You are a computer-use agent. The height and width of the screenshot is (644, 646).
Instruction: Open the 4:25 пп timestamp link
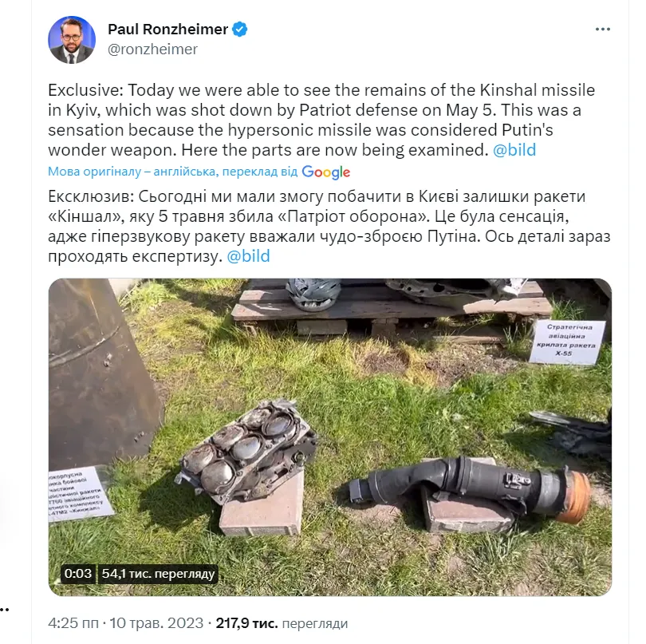pyautogui.click(x=73, y=623)
